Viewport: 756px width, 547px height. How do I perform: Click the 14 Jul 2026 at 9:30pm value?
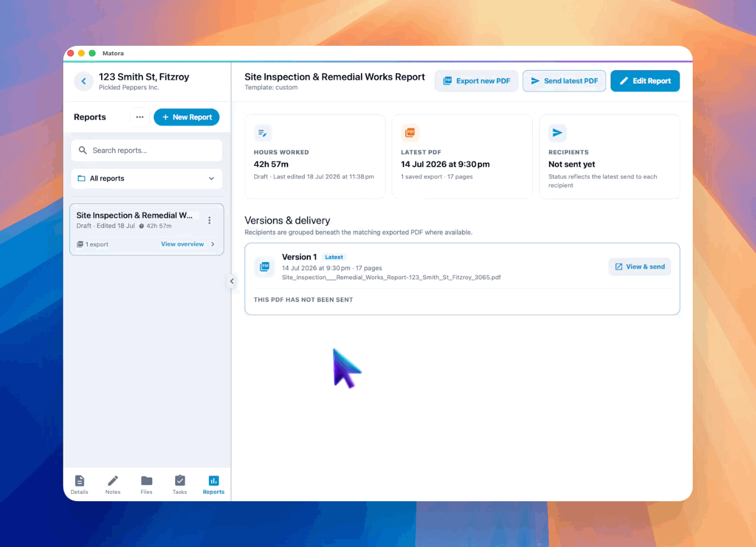(x=445, y=164)
